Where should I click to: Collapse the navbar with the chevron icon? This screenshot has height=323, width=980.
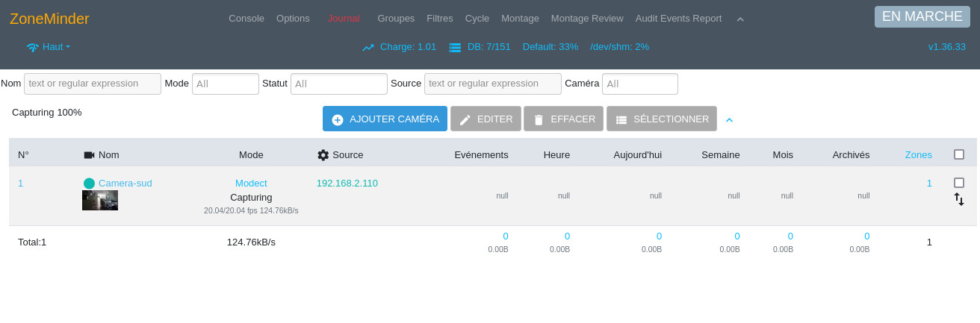click(x=740, y=19)
